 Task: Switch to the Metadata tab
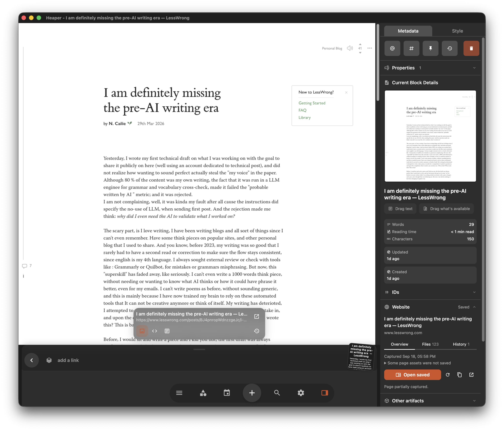coord(408,31)
